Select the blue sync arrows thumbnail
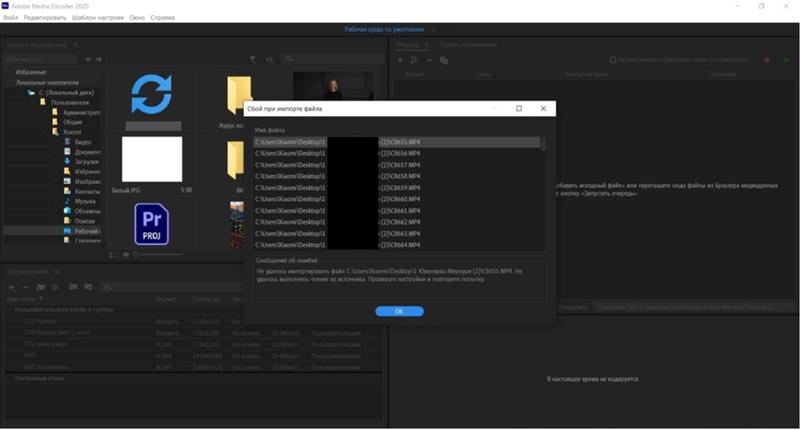 pos(152,94)
